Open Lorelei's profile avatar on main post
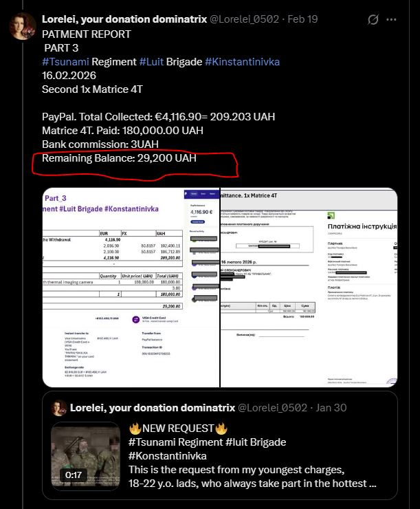 click(x=23, y=26)
